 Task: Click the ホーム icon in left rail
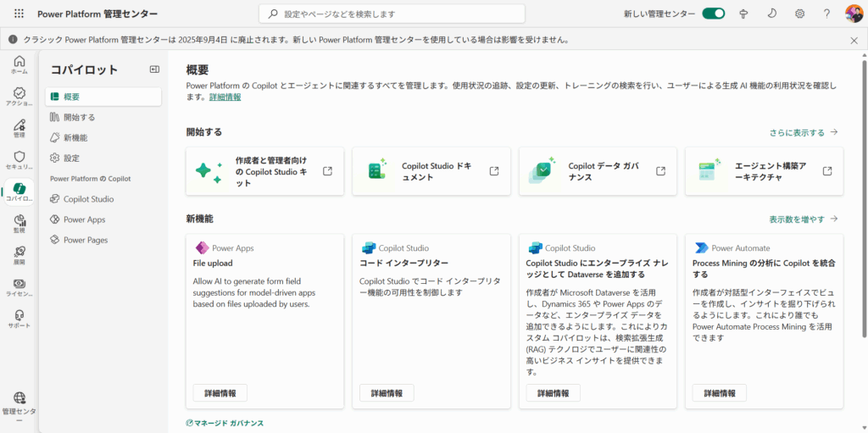[19, 65]
